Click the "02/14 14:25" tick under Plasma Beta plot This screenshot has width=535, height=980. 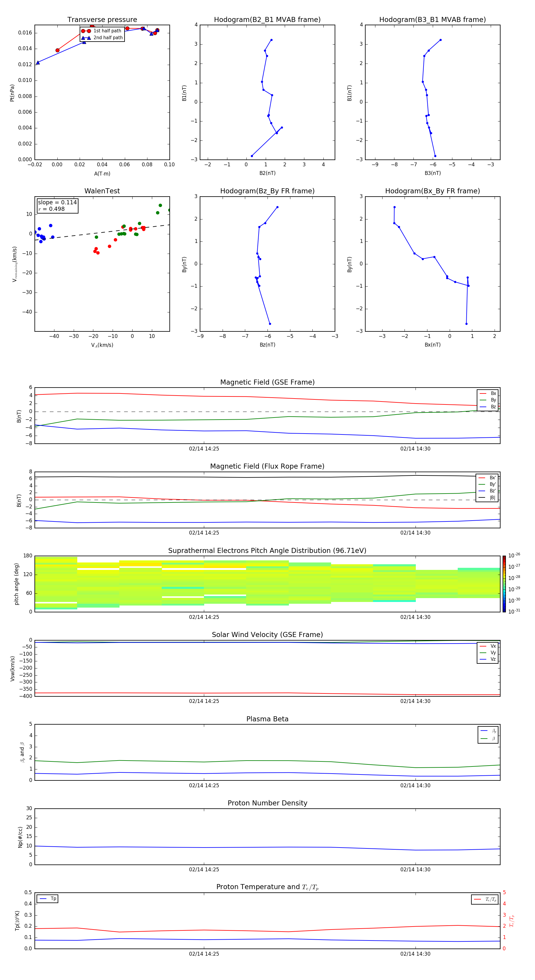(x=204, y=785)
